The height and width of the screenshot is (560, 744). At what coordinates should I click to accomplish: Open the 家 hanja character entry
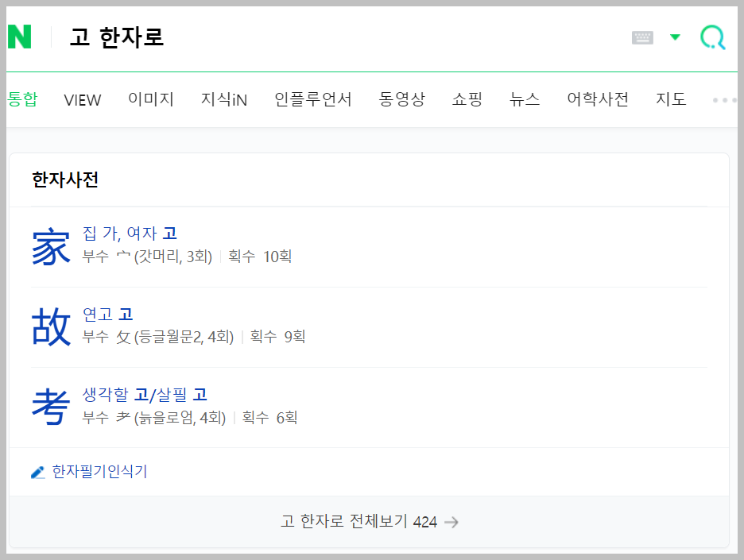click(x=51, y=246)
